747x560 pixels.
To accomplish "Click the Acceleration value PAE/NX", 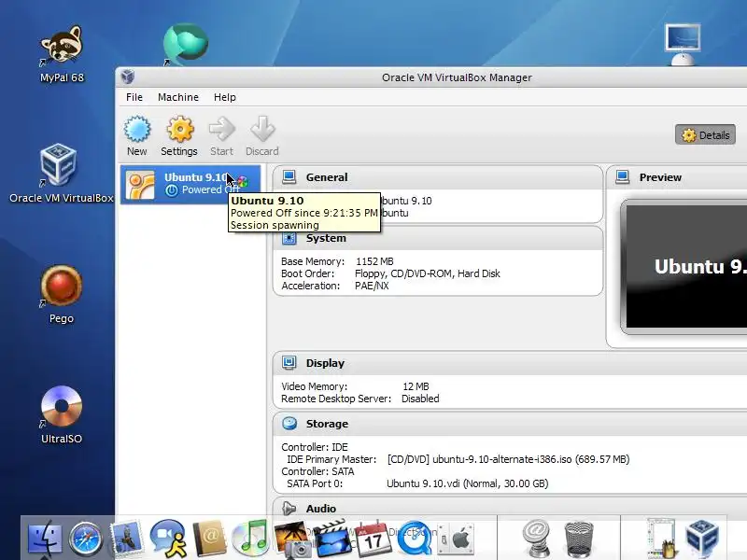I will tap(372, 286).
